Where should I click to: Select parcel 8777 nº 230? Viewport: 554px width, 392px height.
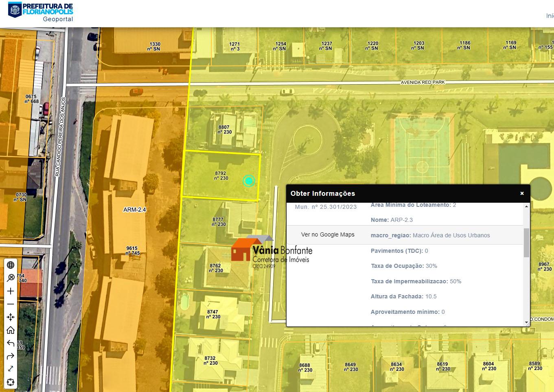tap(219, 222)
